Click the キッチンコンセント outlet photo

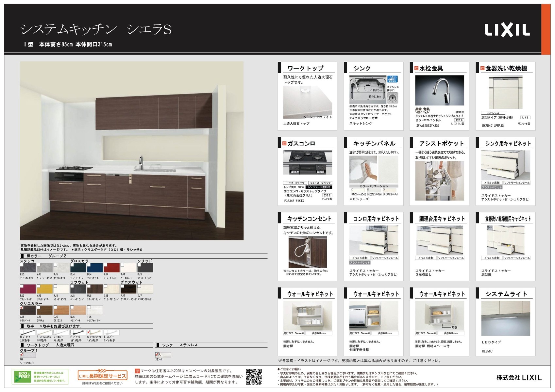point(307,252)
